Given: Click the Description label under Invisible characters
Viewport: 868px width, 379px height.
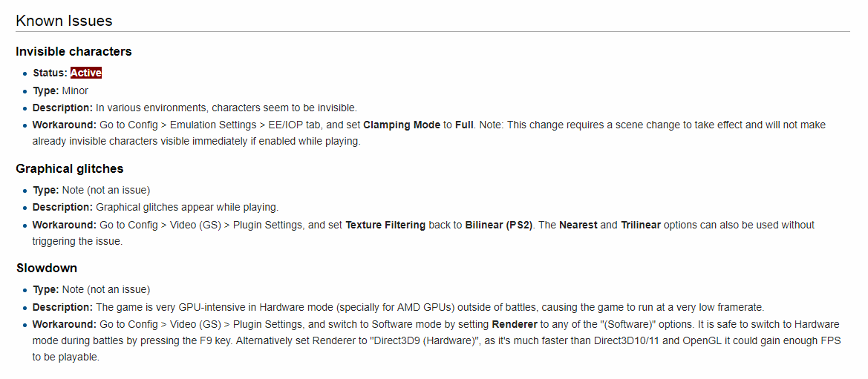Looking at the screenshot, I should pos(62,108).
